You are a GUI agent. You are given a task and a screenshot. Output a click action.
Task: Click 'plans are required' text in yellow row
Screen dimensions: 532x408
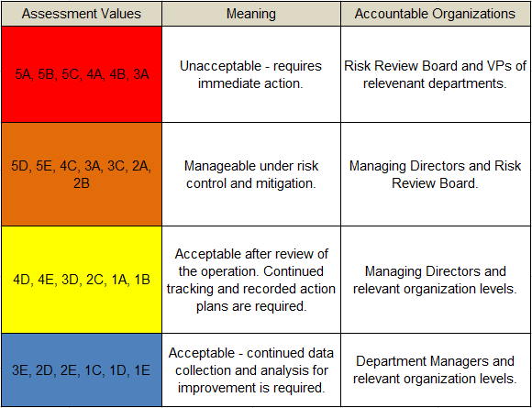(x=251, y=306)
